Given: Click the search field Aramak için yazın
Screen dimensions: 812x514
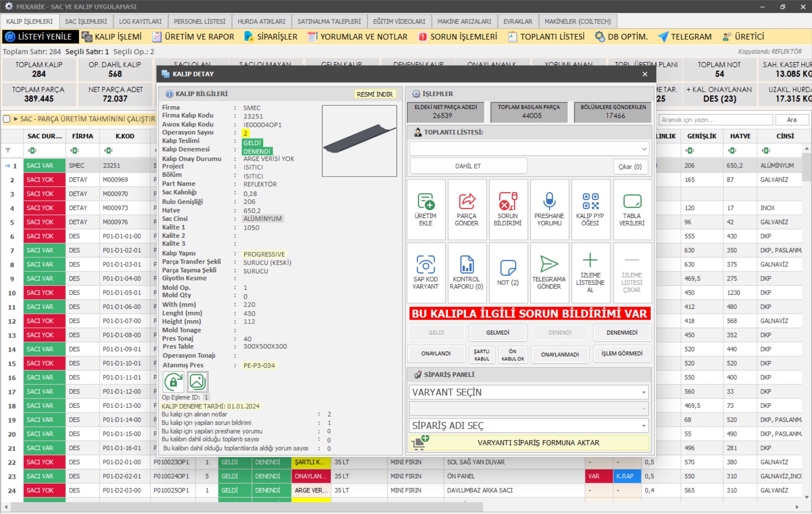Looking at the screenshot, I should coord(715,120).
